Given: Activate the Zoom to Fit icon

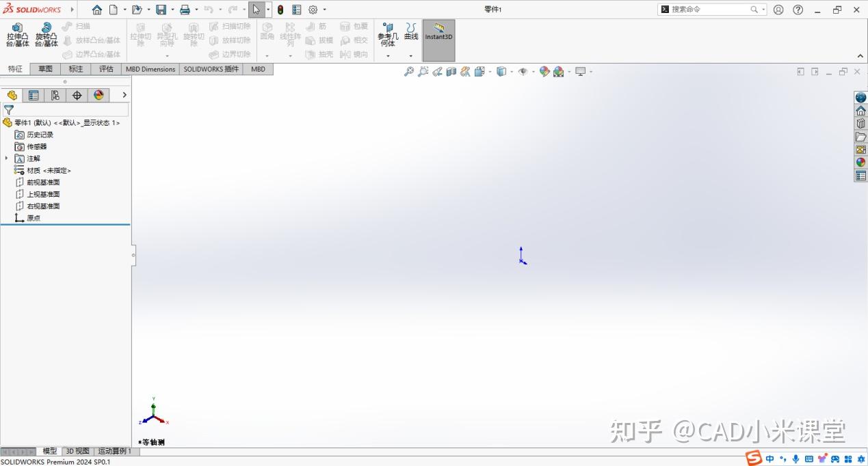Looking at the screenshot, I should click(x=408, y=71).
